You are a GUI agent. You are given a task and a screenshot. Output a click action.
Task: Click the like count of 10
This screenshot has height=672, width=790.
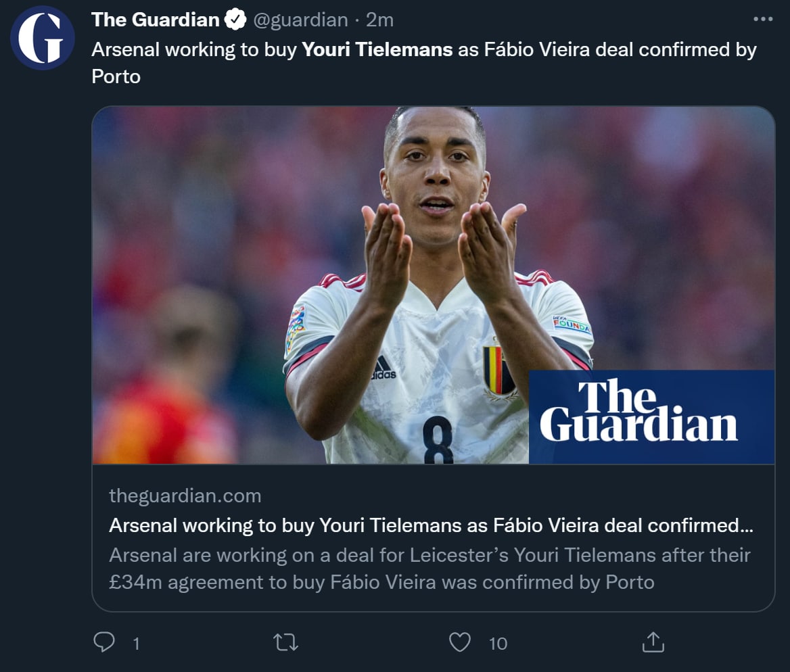click(x=498, y=644)
